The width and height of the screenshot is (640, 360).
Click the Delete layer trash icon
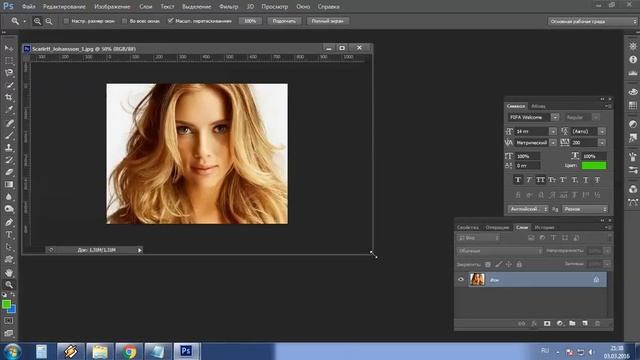click(x=598, y=323)
